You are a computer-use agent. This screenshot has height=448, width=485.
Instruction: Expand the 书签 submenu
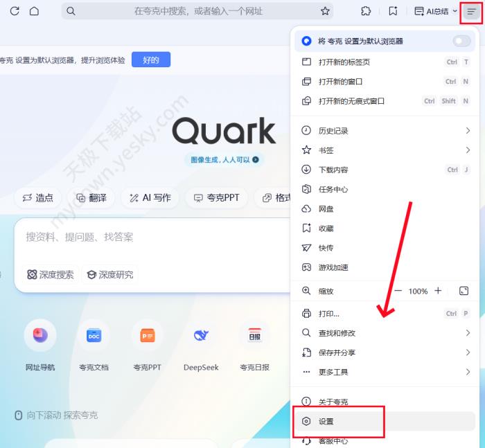[385, 150]
